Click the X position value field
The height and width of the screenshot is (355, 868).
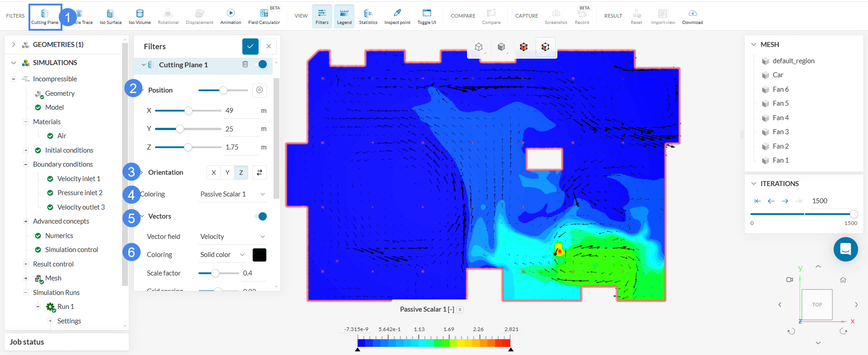[x=240, y=111]
